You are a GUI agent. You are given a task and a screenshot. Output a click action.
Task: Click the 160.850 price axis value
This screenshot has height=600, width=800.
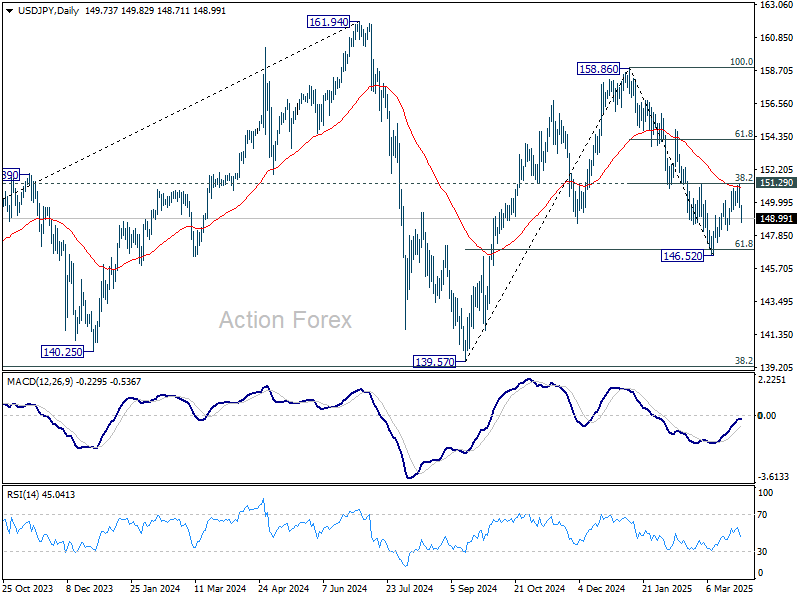click(777, 38)
